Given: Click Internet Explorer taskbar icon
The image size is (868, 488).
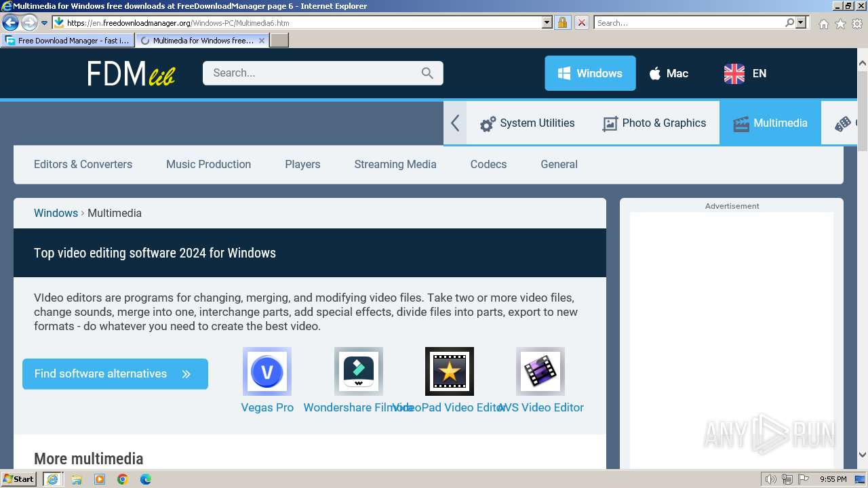Looking at the screenshot, I should coord(52,479).
